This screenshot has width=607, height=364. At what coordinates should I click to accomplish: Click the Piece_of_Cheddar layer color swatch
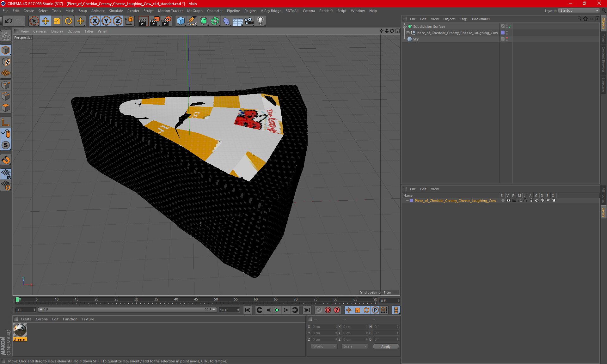(x=411, y=201)
